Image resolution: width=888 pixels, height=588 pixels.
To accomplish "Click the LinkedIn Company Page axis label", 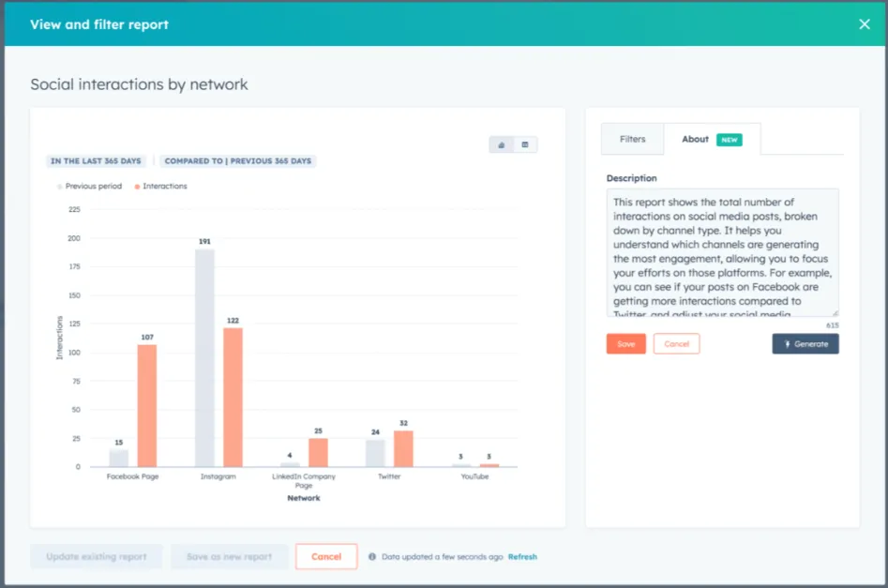I will pos(304,481).
